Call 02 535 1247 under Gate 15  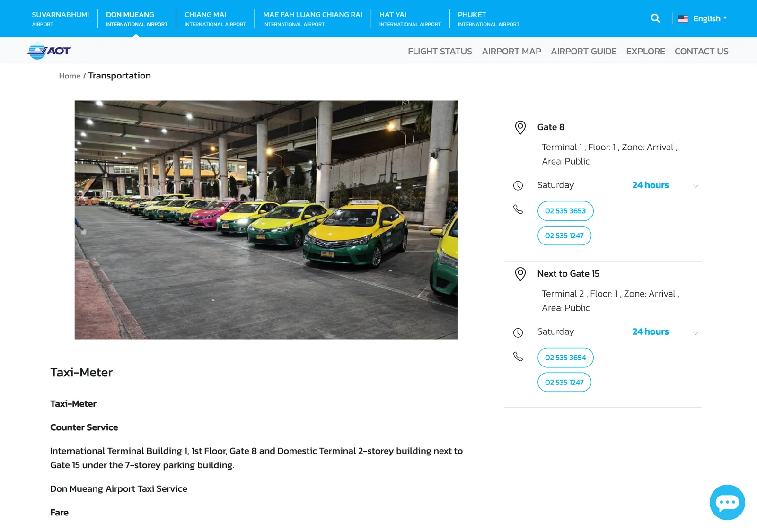(x=564, y=382)
